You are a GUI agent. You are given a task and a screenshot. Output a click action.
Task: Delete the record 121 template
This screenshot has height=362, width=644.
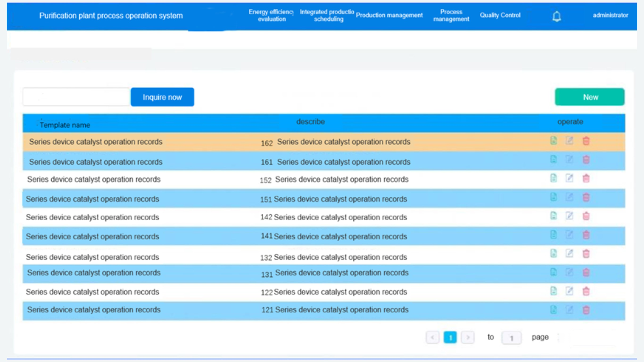[x=586, y=310]
